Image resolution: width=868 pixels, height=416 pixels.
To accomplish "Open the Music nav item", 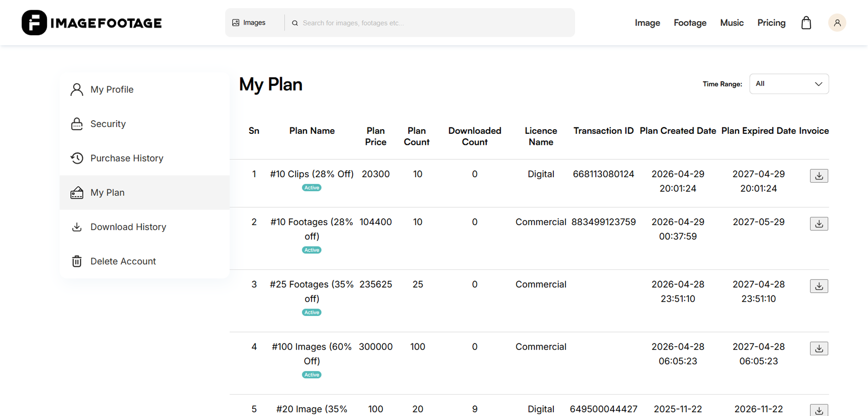I will (x=732, y=23).
